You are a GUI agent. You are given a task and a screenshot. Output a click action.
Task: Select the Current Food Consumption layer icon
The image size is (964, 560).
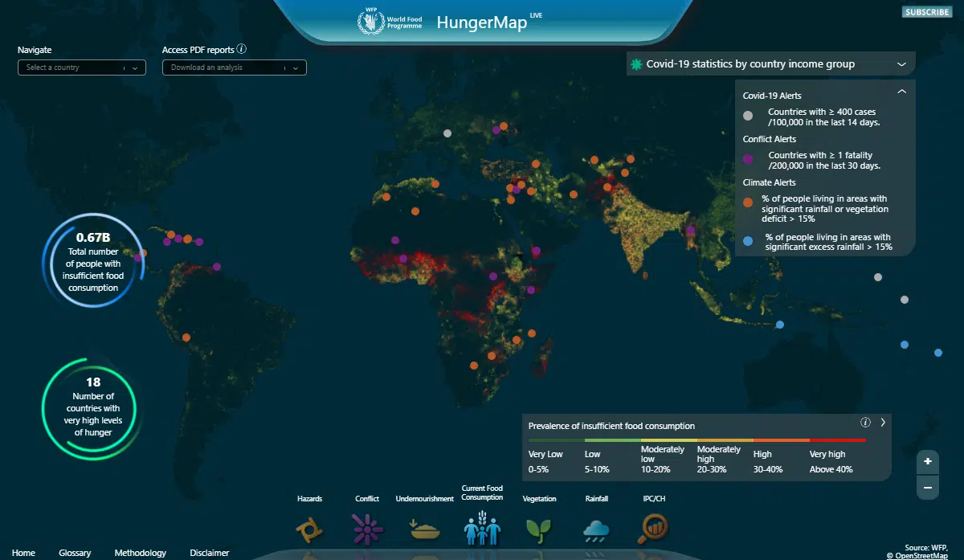(482, 528)
